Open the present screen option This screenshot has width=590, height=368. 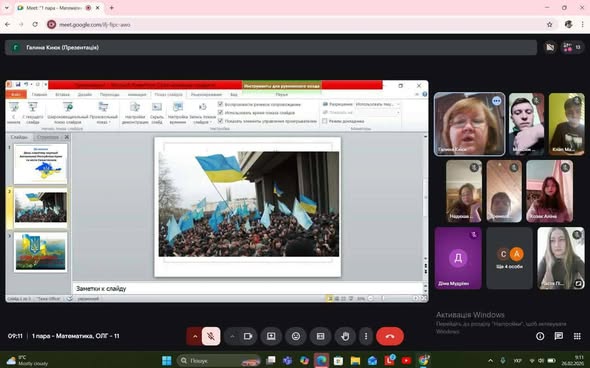click(x=271, y=336)
